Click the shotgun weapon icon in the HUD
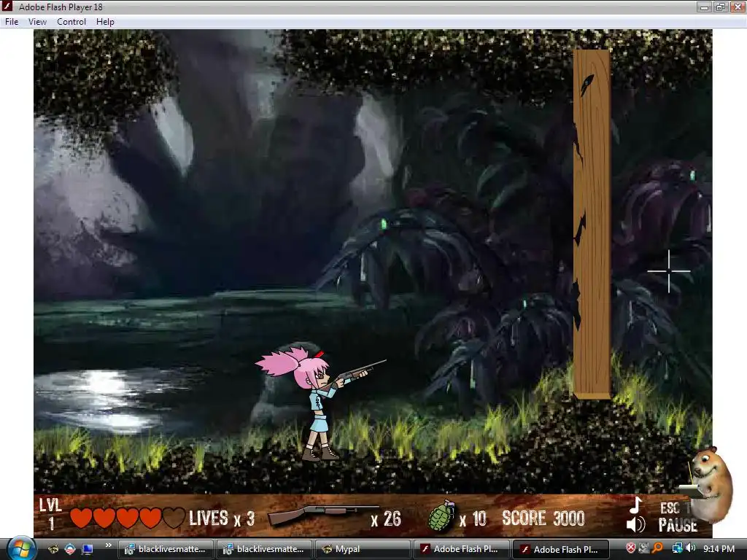This screenshot has width=747, height=560. click(x=323, y=516)
